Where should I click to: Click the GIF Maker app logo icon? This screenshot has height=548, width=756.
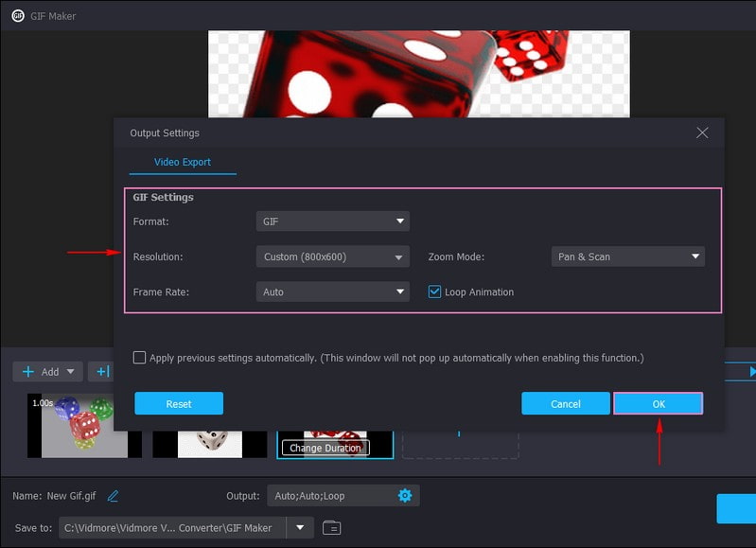[x=17, y=16]
